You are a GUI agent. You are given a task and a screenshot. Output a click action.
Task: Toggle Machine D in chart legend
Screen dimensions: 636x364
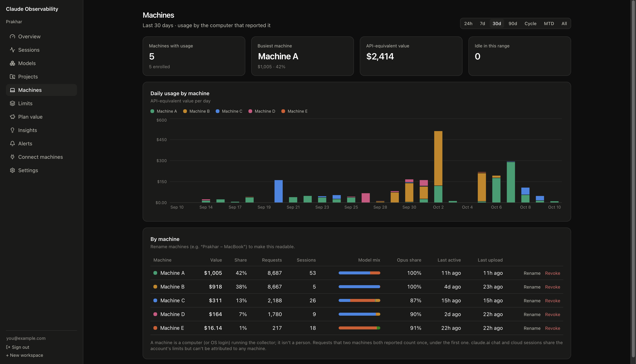[261, 111]
